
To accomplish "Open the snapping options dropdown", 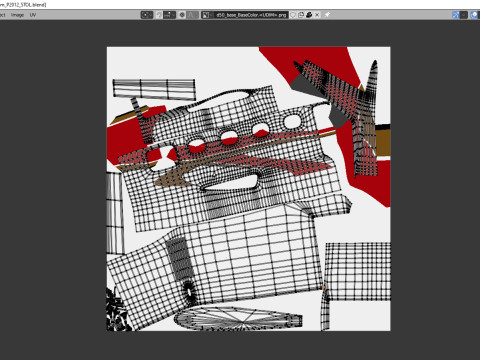I will (x=169, y=15).
